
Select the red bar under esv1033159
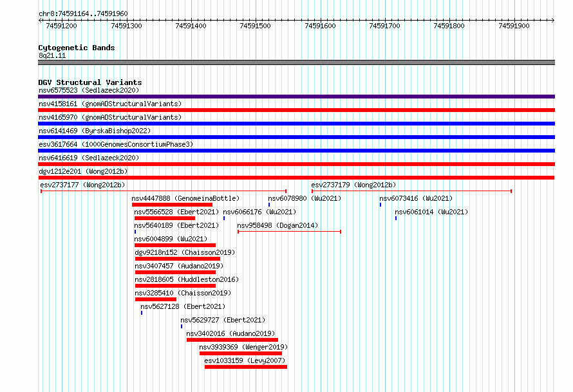pos(246,367)
